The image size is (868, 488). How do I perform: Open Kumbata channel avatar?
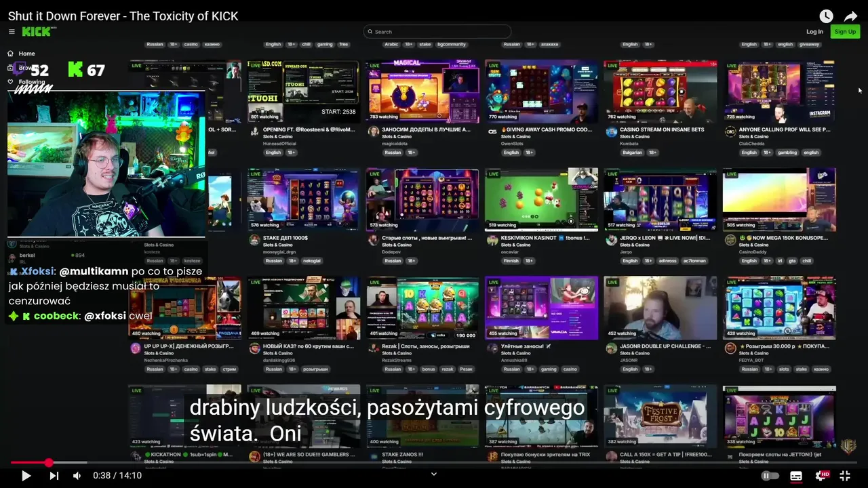611,131
